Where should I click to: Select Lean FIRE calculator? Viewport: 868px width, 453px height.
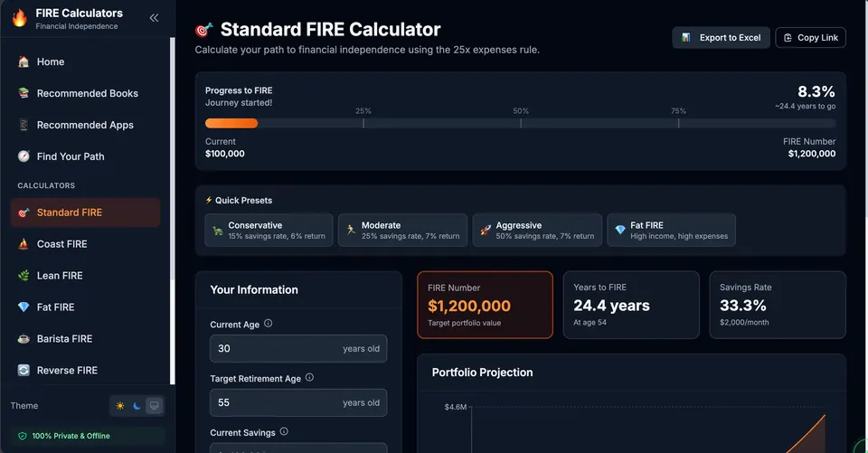coord(85,275)
